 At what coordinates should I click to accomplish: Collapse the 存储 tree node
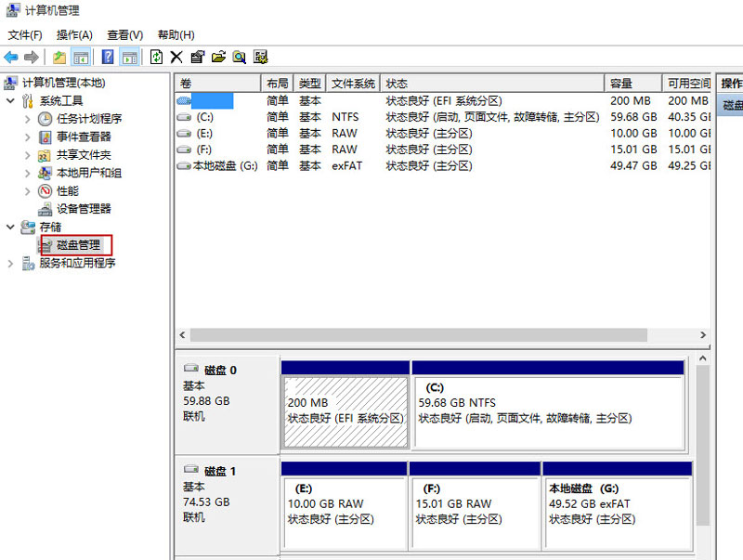point(10,227)
